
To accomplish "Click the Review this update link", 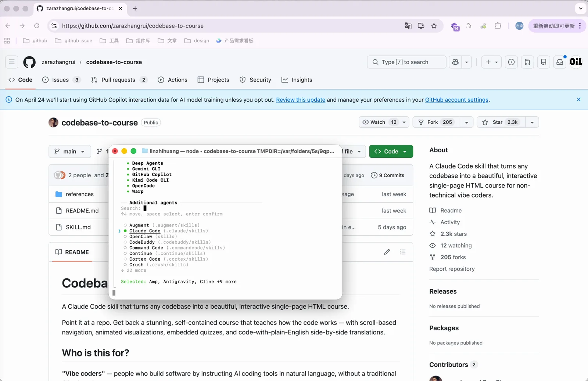I will click(301, 100).
